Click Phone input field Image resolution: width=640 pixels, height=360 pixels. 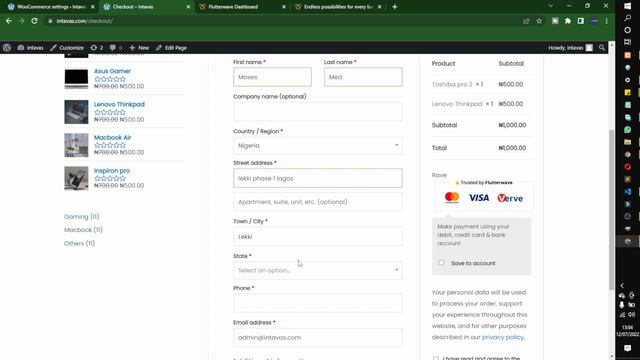coord(318,303)
